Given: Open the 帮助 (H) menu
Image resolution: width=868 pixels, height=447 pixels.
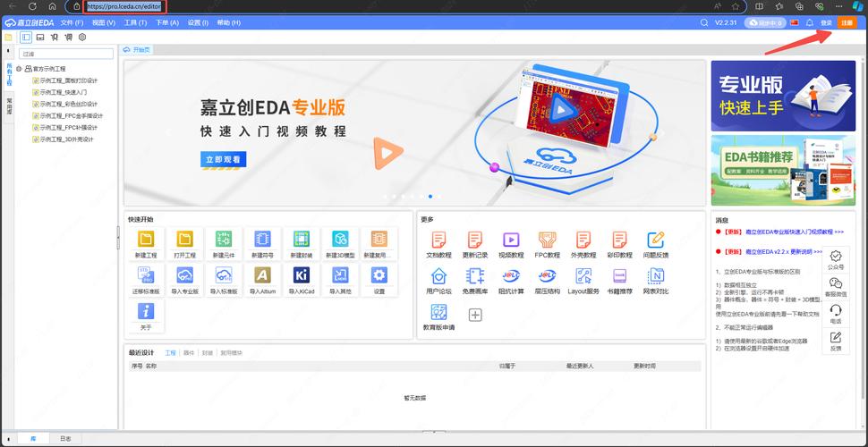Looking at the screenshot, I should (228, 22).
